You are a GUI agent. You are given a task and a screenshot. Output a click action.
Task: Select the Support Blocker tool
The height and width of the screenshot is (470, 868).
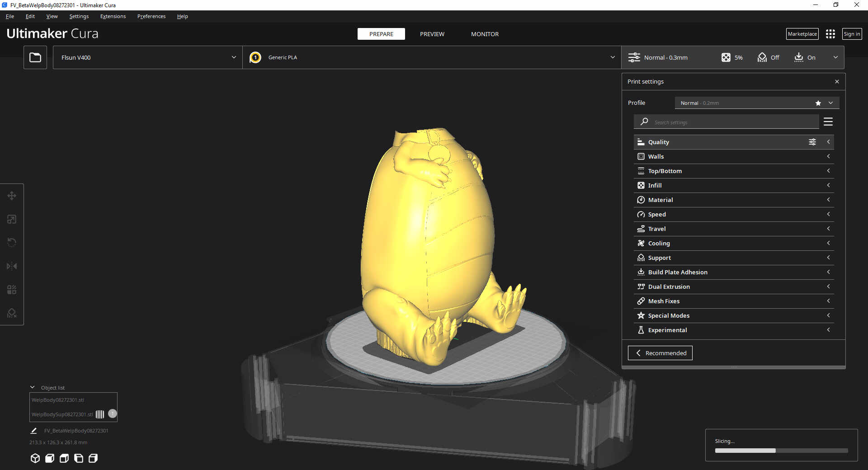tap(12, 313)
